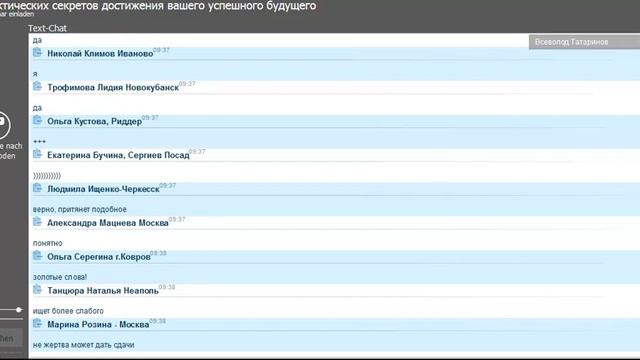Click the message 'верно, притянет подобное'
The height and width of the screenshot is (360, 640).
point(80,209)
